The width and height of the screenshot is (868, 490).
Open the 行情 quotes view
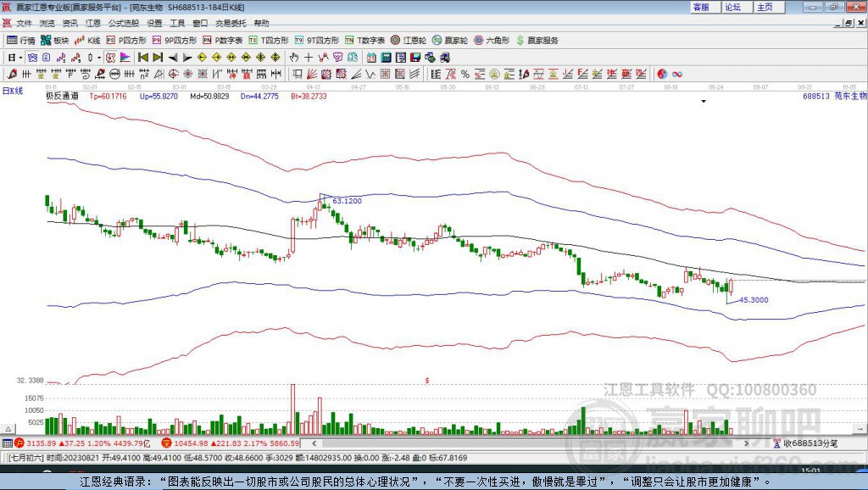[21, 41]
